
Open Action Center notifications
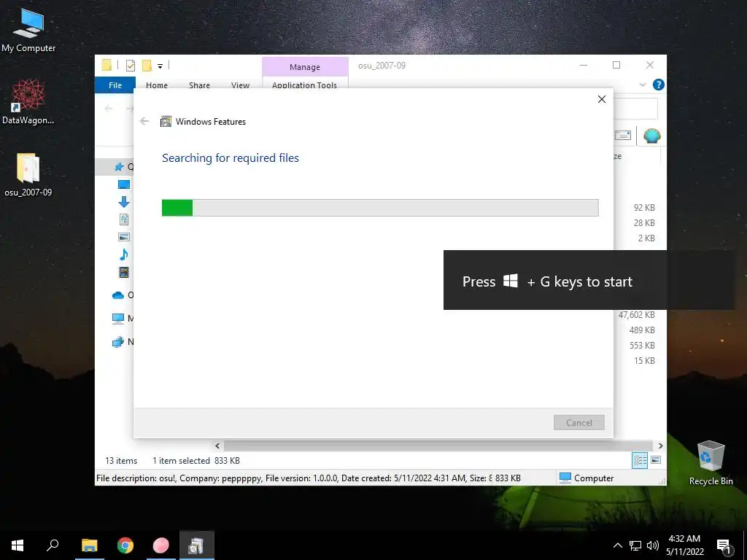(x=724, y=545)
